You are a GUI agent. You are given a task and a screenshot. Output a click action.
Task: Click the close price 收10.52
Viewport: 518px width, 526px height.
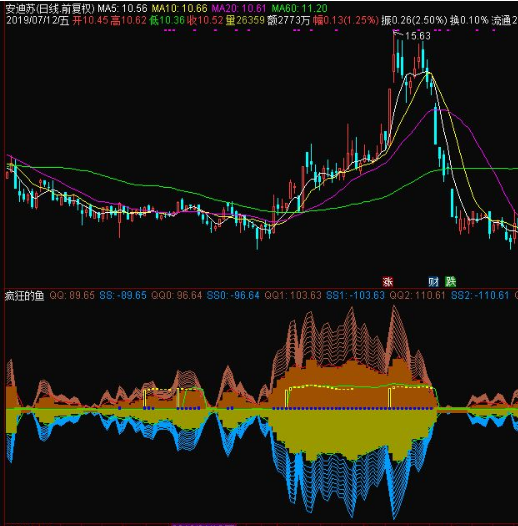(205, 21)
